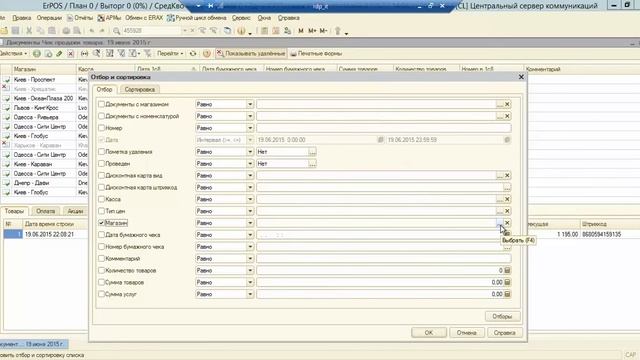Clear the Касса filter value
The height and width of the screenshot is (360, 640).
[x=507, y=199]
